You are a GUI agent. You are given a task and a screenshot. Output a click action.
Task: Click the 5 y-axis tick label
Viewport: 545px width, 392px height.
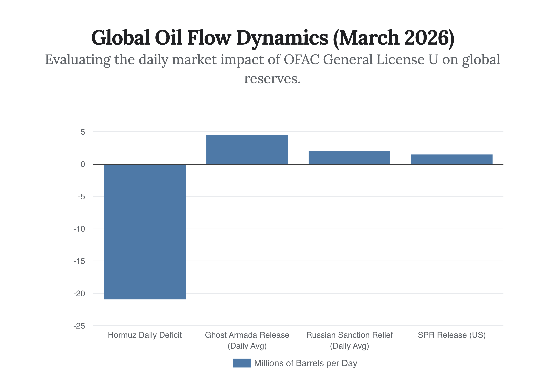(83, 132)
